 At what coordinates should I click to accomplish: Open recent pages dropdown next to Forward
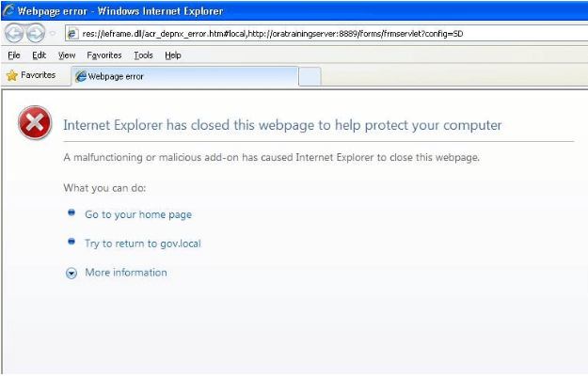tap(53, 34)
